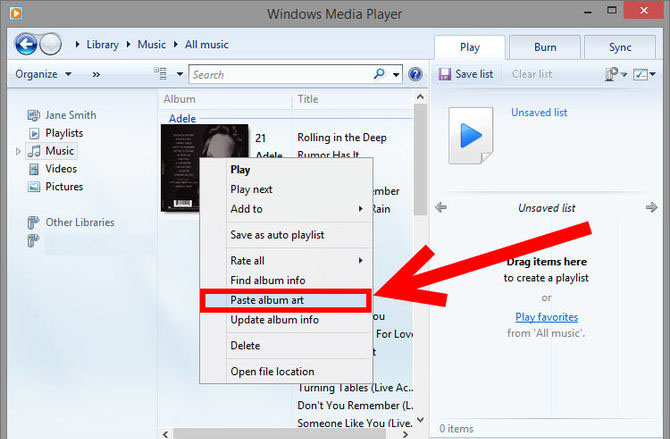
Task: Open the Jane Smith library
Action: 62,115
